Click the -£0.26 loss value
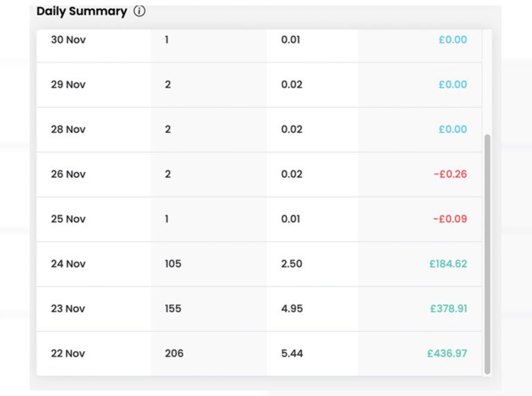This screenshot has height=396, width=532. point(450,174)
